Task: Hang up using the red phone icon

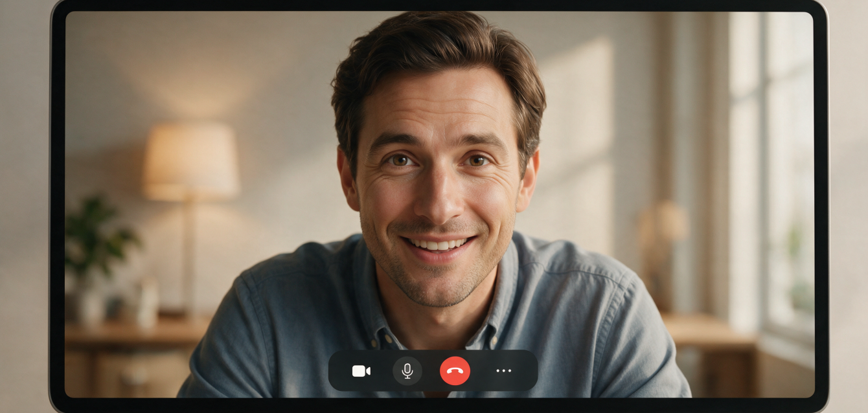Action: click(455, 371)
